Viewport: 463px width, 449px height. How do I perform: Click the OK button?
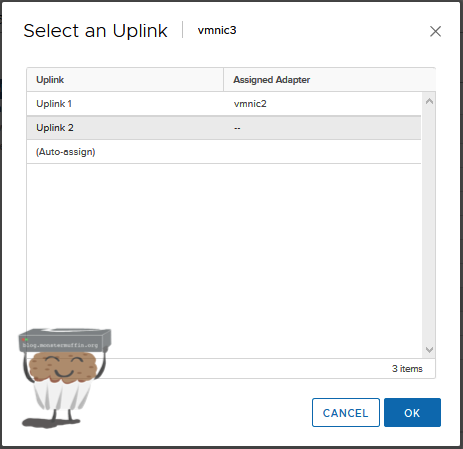pyautogui.click(x=412, y=412)
